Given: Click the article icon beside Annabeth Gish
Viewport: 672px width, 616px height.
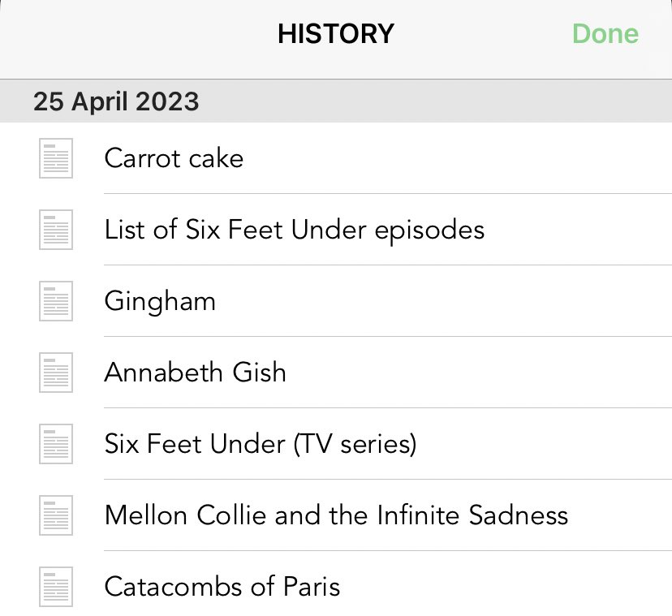Looking at the screenshot, I should coord(56,373).
